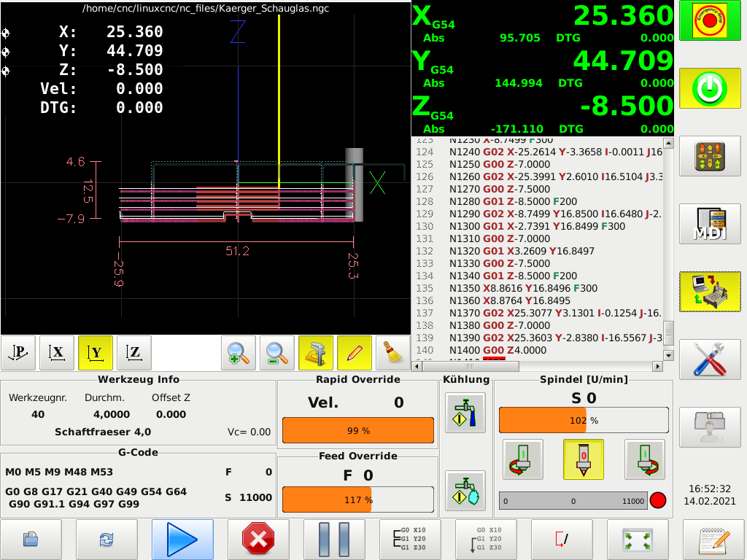Zoom out of the toolpath preview
The height and width of the screenshot is (560, 747).
tap(277, 354)
